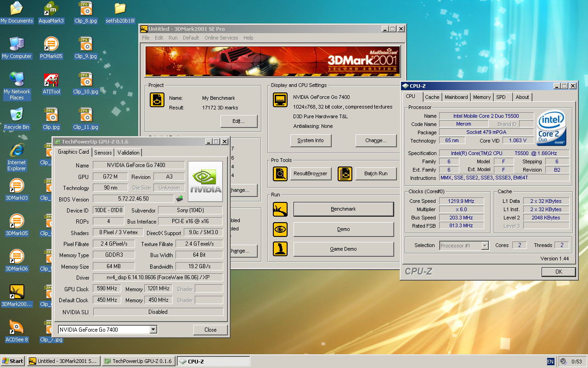Select Clip.jpg file on desktop
This screenshot has width=588, height=368.
tap(51, 119)
